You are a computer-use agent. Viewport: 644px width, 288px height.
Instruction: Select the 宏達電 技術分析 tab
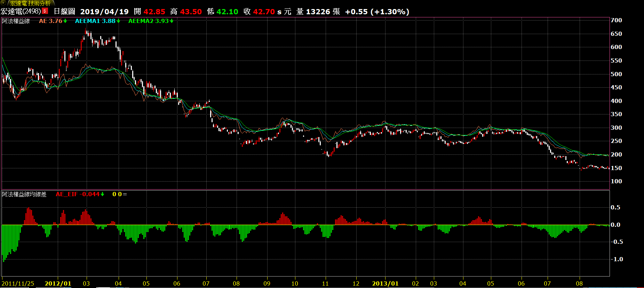(30, 3)
